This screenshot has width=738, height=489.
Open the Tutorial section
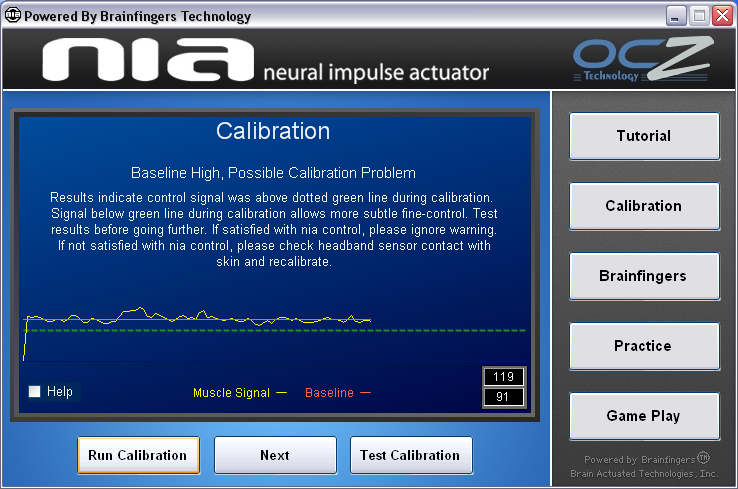click(644, 136)
